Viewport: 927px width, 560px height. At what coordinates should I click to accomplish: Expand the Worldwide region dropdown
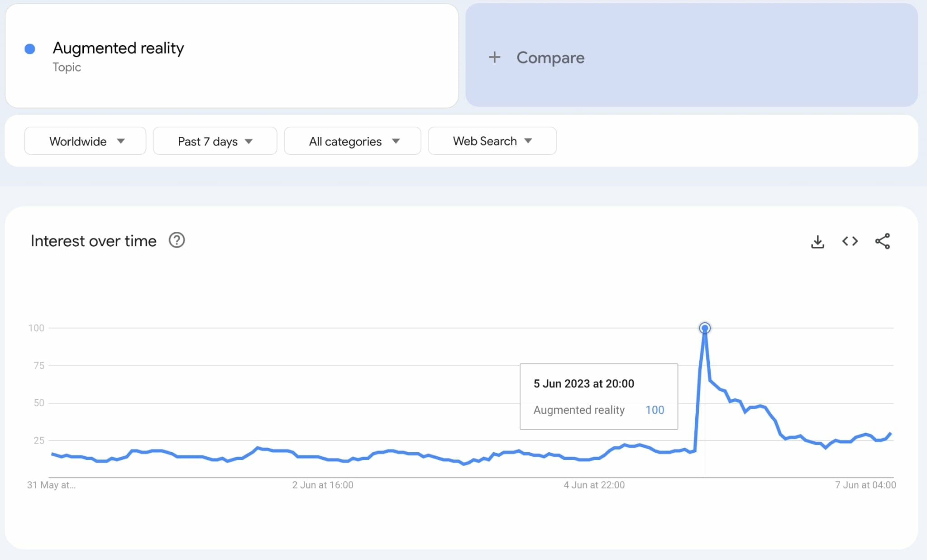(x=85, y=141)
